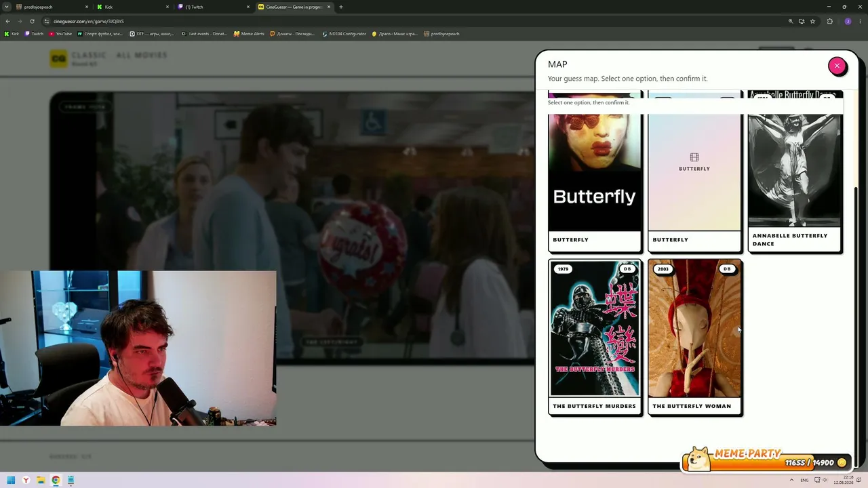Screen dimensions: 868x488
Task: Click the site information icon in address bar
Action: (47, 21)
